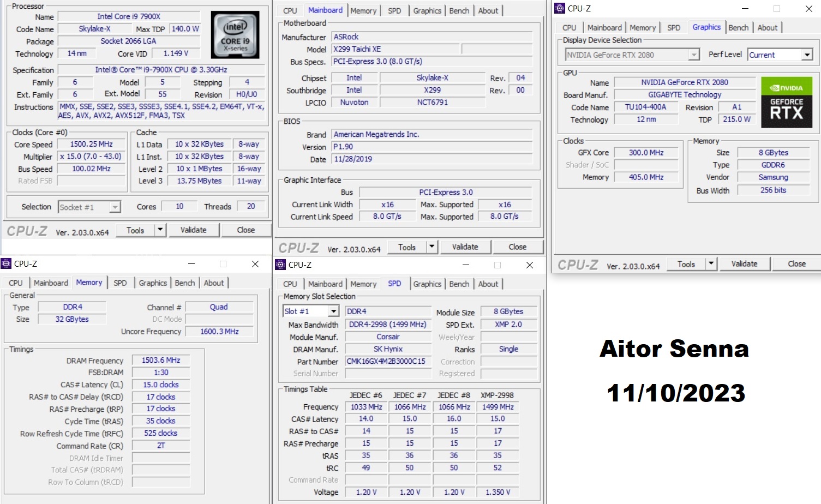
Task: Click CPU-Z app icon in Memory window title bar
Action: [x=6, y=264]
